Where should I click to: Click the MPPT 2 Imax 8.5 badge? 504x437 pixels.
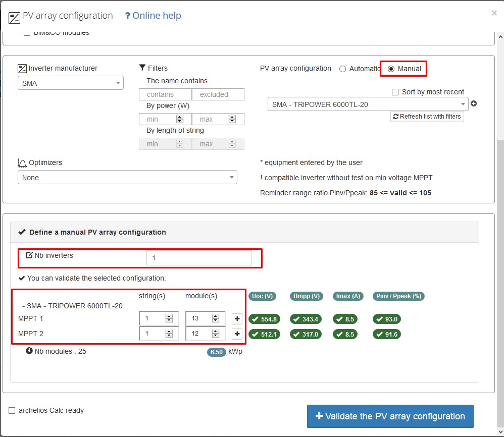pyautogui.click(x=345, y=334)
